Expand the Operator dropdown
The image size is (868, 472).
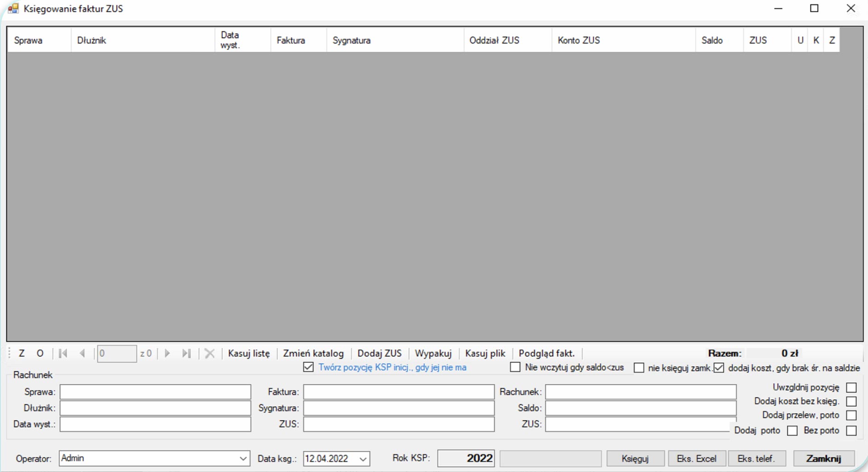[x=243, y=459]
